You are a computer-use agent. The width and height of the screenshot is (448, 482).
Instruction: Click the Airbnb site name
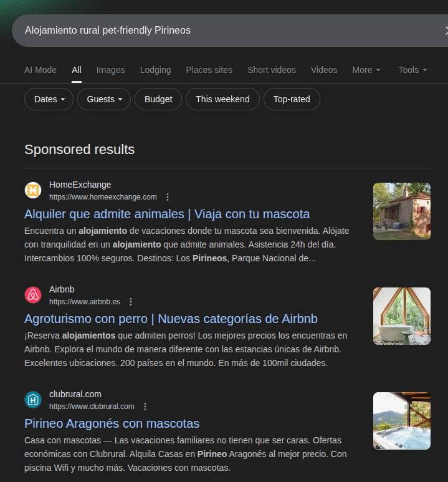(62, 289)
